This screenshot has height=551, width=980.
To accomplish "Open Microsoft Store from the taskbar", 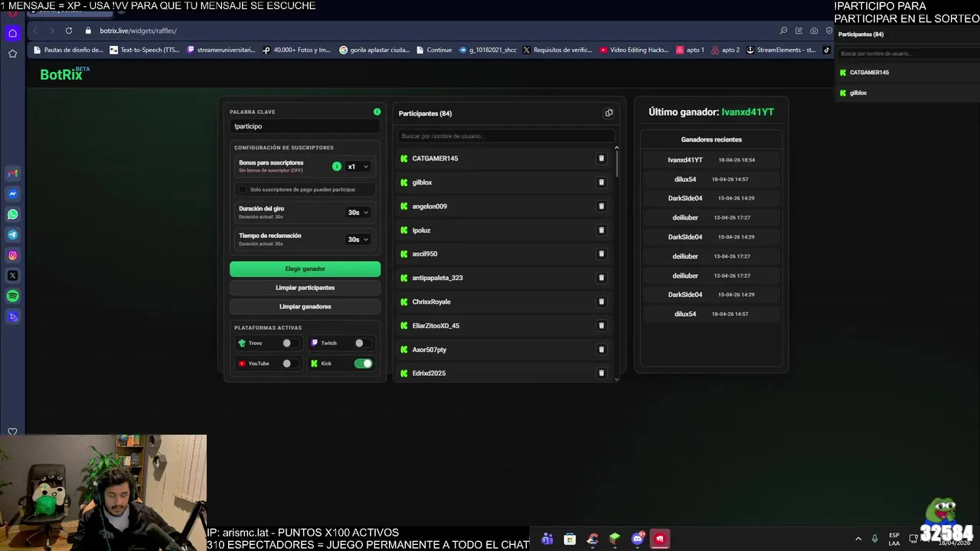I will (570, 539).
